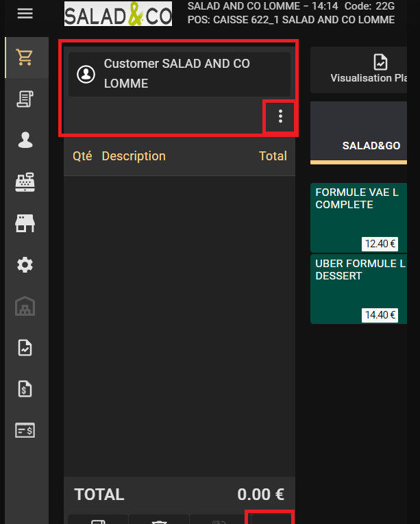The image size is (420, 524).
Task: Click the trash icon below the total
Action: click(159, 520)
